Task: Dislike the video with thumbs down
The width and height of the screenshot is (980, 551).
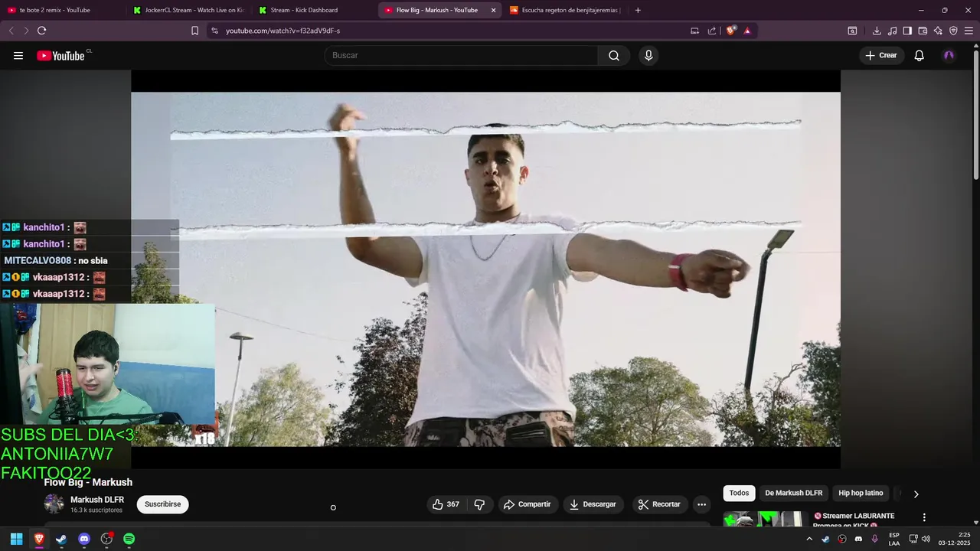Action: click(480, 504)
